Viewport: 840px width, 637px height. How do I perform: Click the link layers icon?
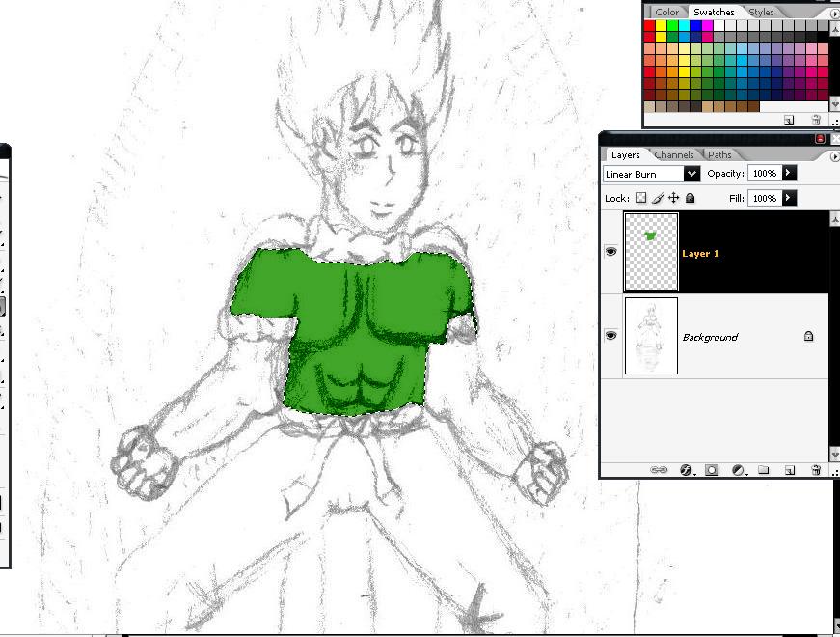click(660, 470)
